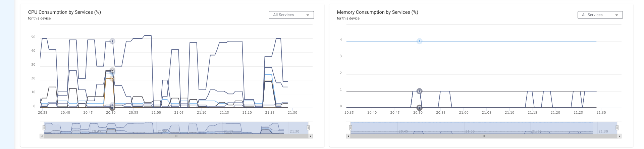Click the Memory chart scrollbar grip
Screen dimensions: 644x149
point(484,136)
